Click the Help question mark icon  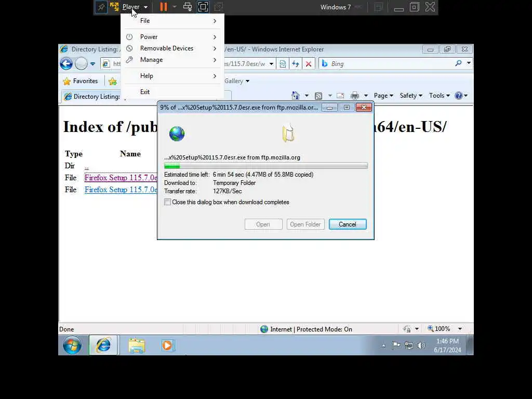tap(459, 96)
